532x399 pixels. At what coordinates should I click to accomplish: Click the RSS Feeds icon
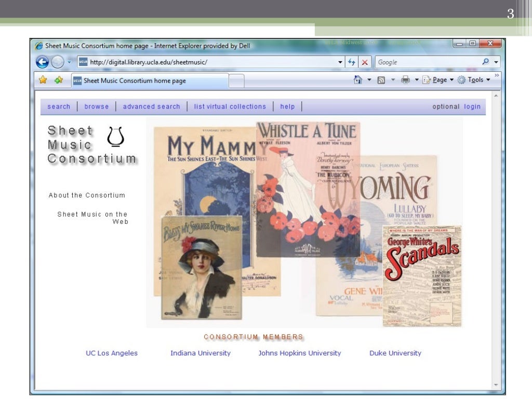(381, 80)
